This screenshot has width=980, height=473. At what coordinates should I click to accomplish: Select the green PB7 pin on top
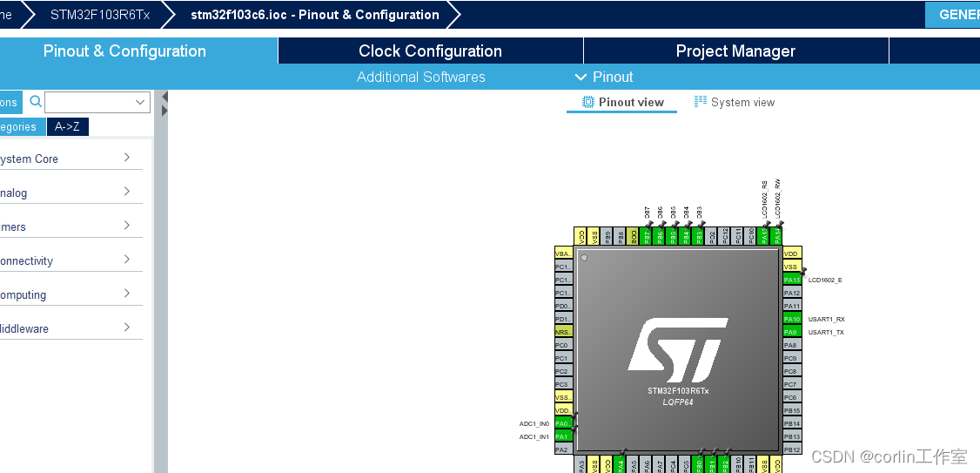pos(647,236)
